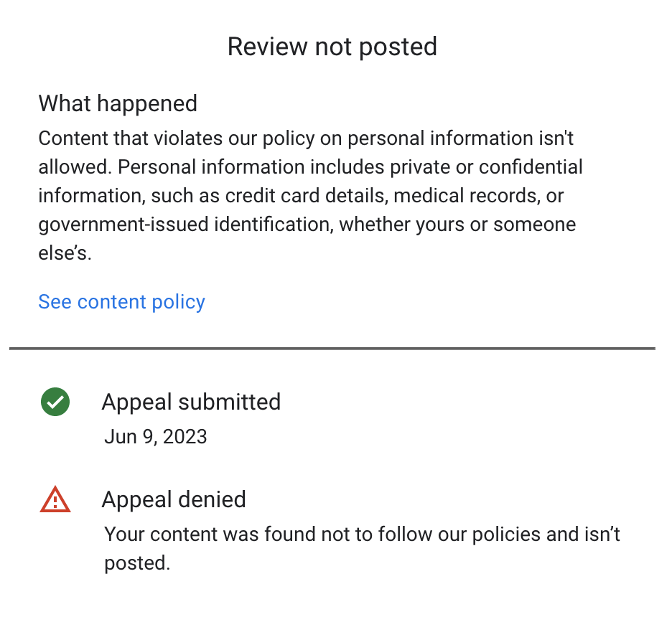Click the green checkmark icon

pyautogui.click(x=55, y=402)
